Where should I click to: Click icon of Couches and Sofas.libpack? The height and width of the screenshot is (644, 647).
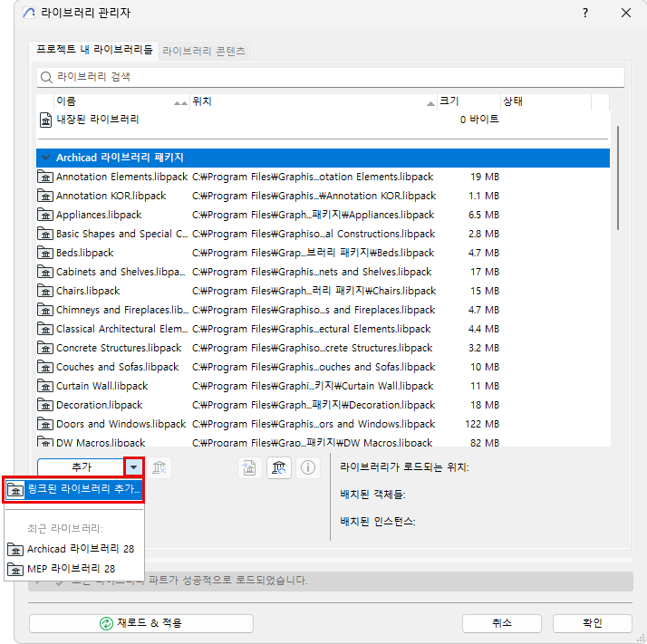pos(45,367)
